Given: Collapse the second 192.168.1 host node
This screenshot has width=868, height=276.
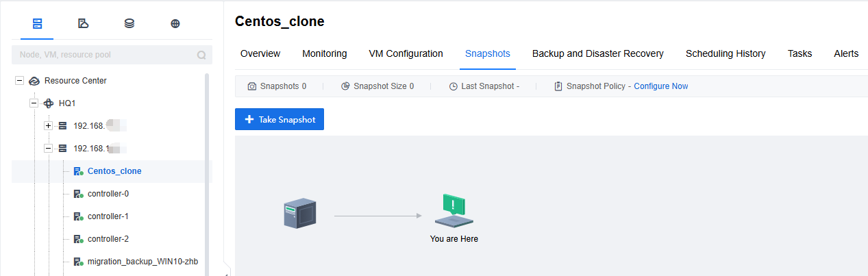Looking at the screenshot, I should coord(48,148).
